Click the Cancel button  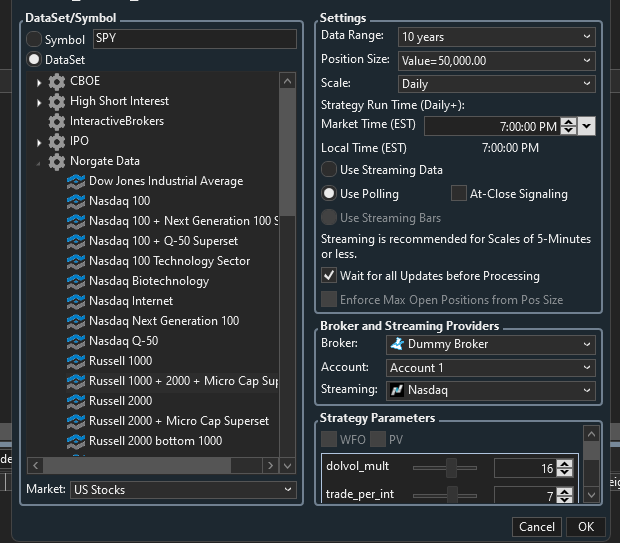point(537,527)
